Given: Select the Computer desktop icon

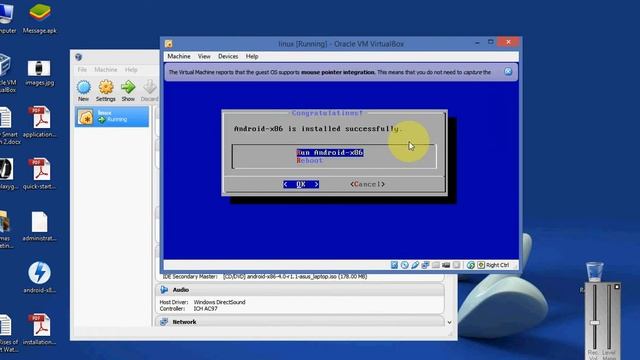Looking at the screenshot, I should [x=7, y=18].
